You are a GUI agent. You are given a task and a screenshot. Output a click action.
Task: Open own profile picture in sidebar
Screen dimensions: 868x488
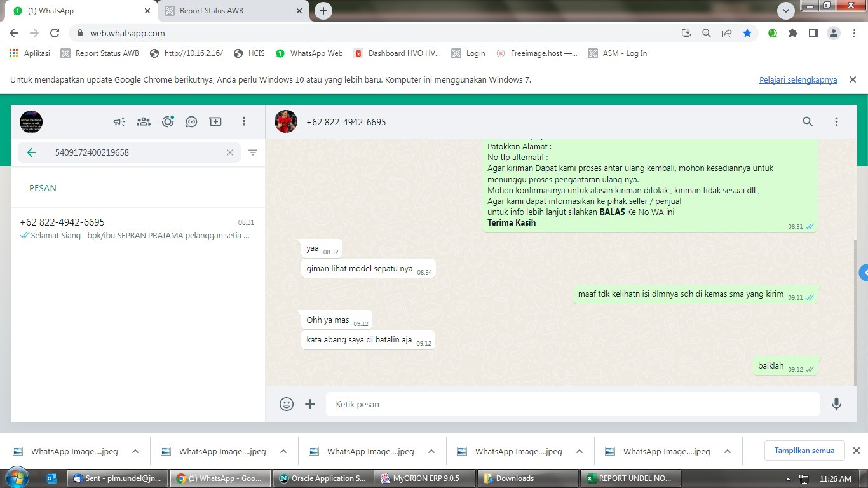click(x=31, y=121)
